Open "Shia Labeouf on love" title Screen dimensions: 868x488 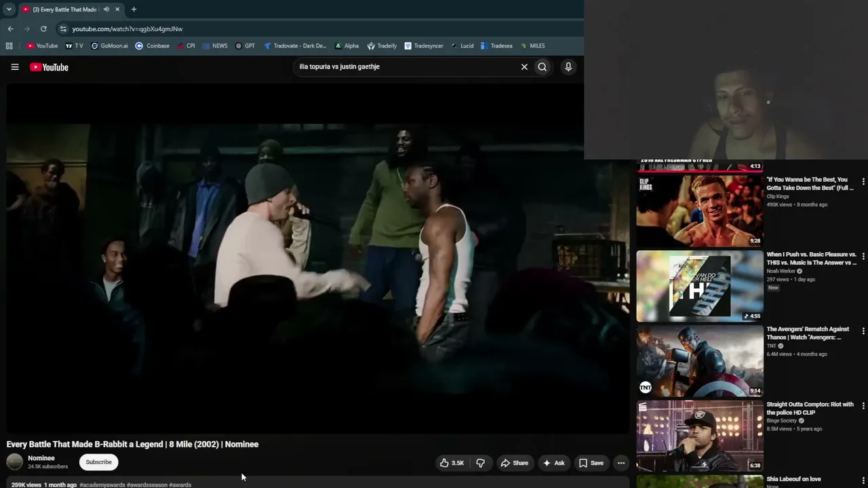793,479
